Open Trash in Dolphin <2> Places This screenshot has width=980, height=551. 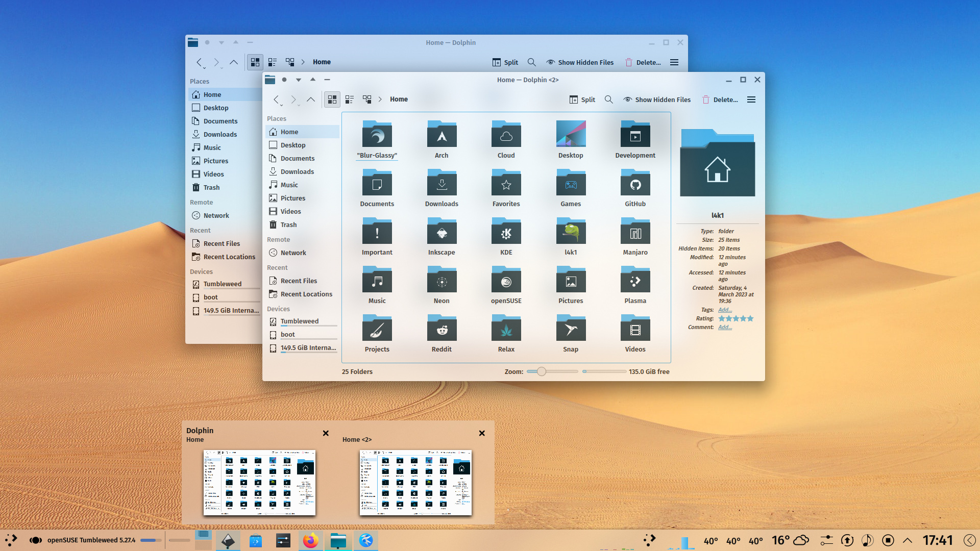point(302,224)
